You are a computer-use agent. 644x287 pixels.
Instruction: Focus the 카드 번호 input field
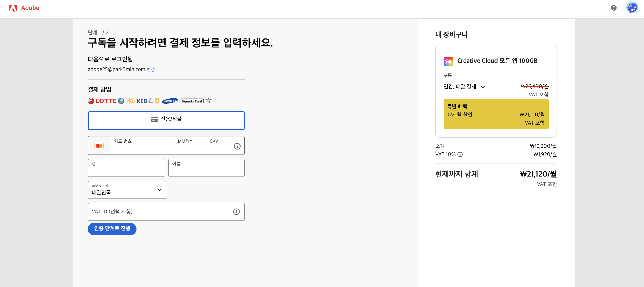click(141, 148)
